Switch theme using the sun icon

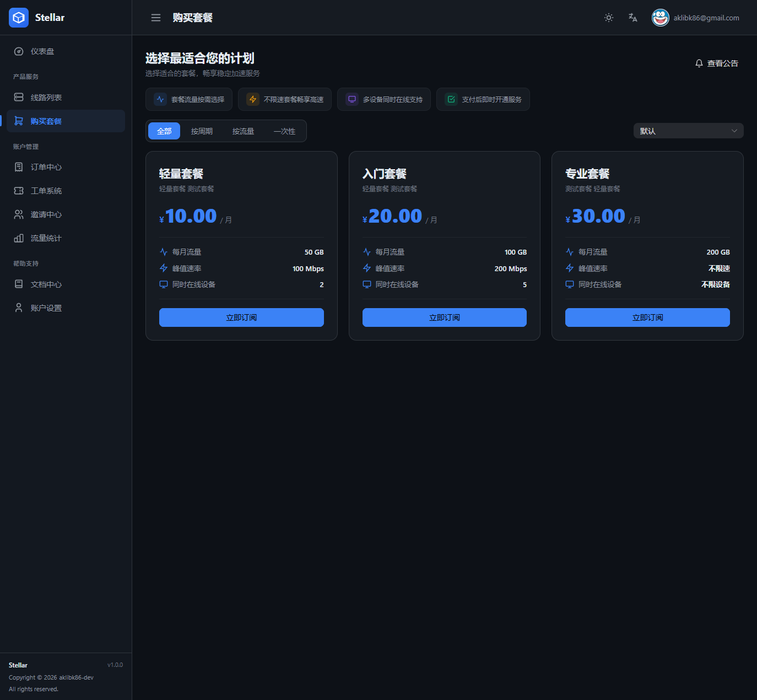coord(609,18)
